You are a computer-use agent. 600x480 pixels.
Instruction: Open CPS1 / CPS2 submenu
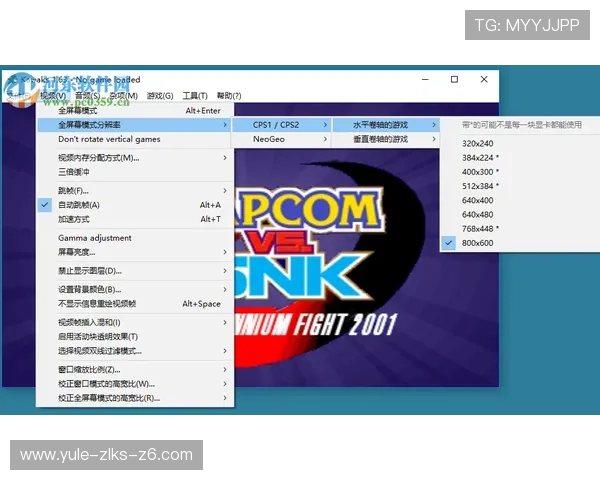(x=281, y=125)
